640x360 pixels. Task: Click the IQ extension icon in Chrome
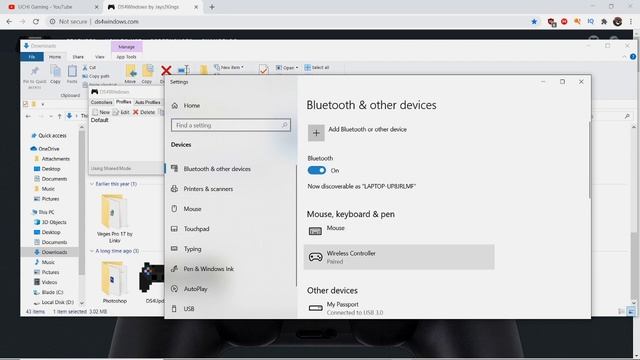(x=591, y=22)
